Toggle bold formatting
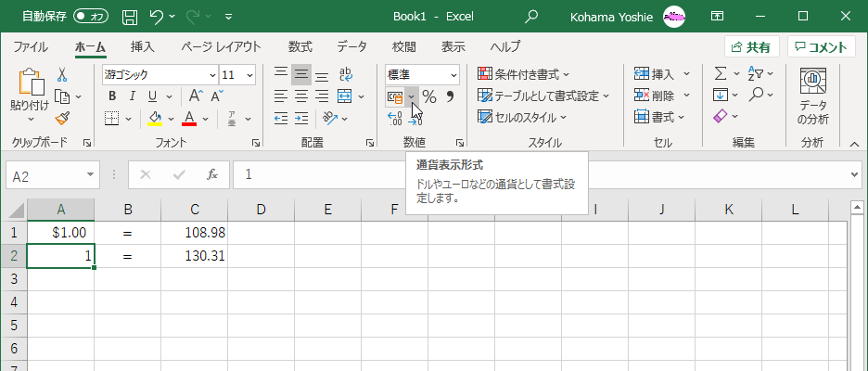This screenshot has width=868, height=371. pyautogui.click(x=112, y=96)
